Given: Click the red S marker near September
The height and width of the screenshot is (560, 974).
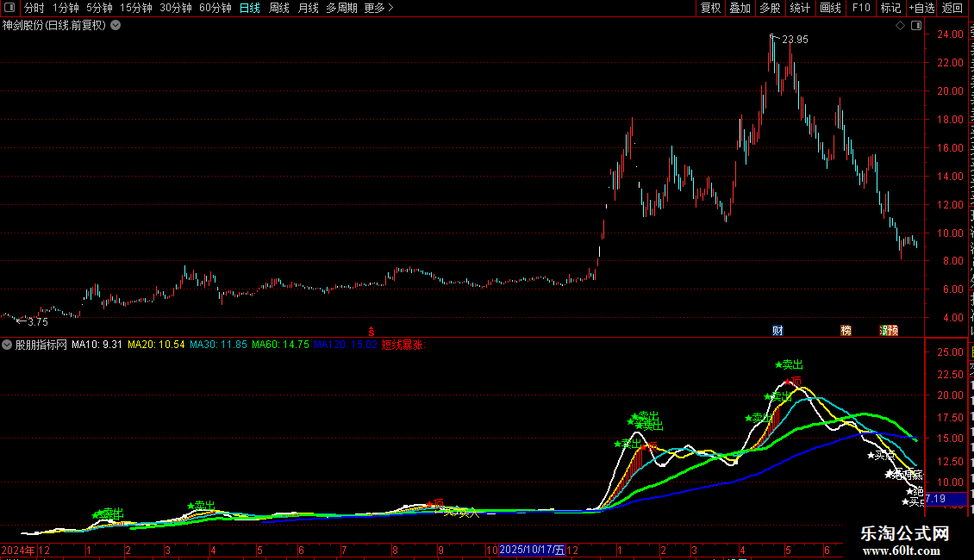Looking at the screenshot, I should (x=371, y=332).
